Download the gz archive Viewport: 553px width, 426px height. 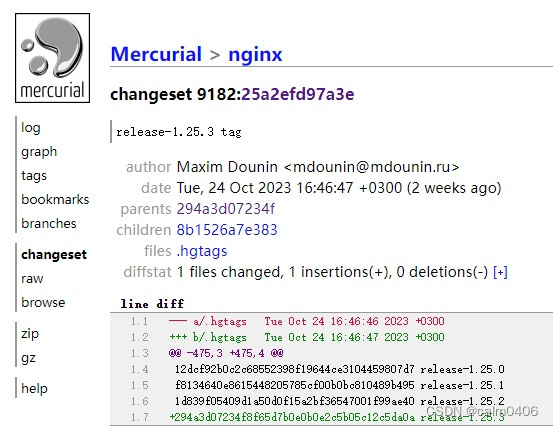tap(28, 358)
